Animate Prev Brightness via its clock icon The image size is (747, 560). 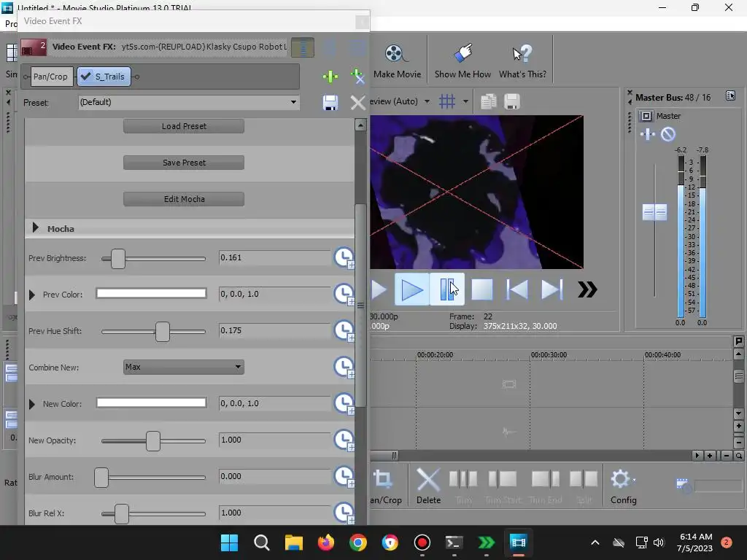pos(344,257)
